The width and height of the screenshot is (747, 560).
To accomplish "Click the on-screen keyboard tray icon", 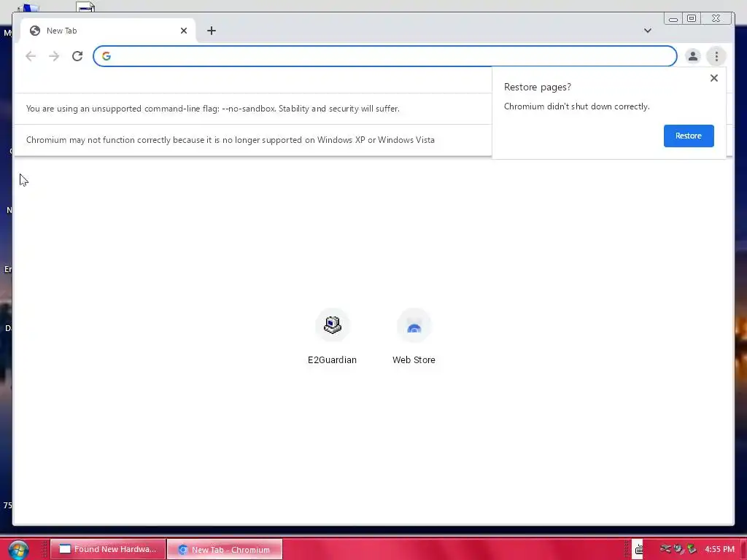I will [x=638, y=550].
